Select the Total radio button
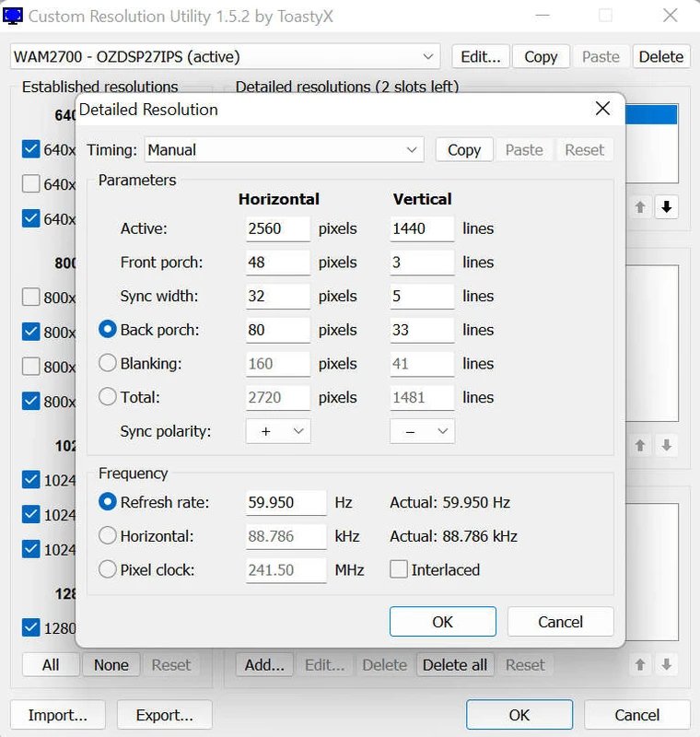 [107, 397]
